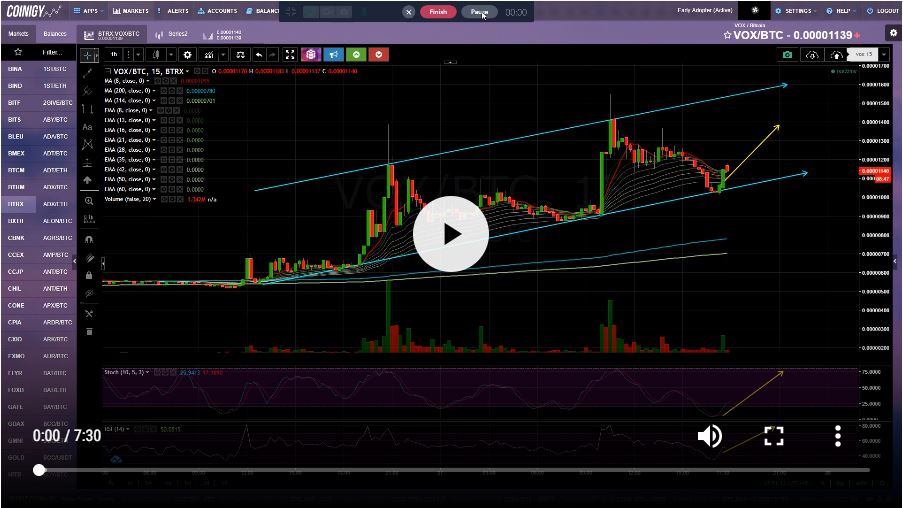This screenshot has height=508, width=903.
Task: Expand the indicators dropdown arrow
Action: (223, 55)
